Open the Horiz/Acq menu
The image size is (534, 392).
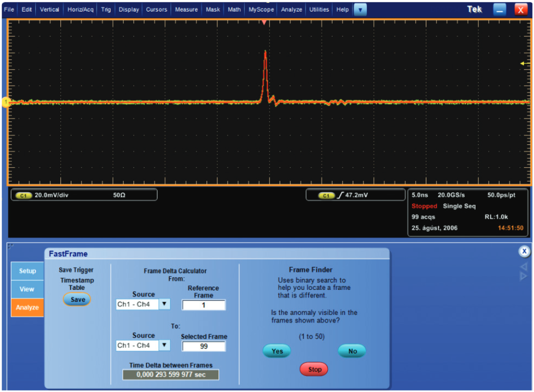tap(80, 9)
